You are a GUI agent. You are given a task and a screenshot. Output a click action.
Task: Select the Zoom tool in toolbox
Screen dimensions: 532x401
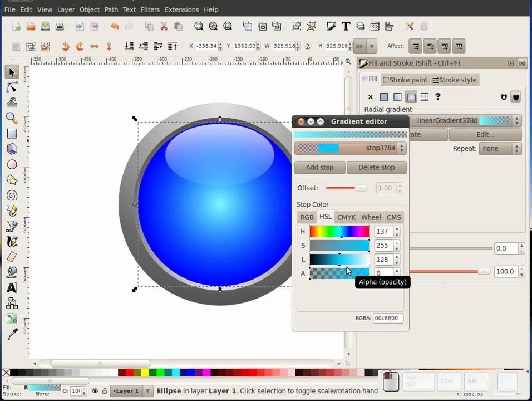[x=12, y=118]
